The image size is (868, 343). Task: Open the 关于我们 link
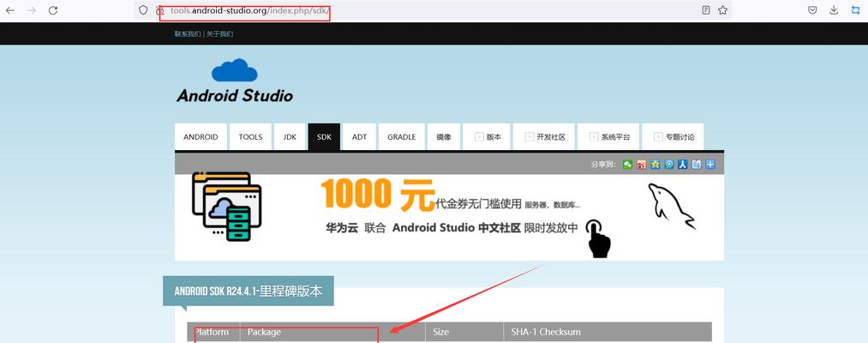pos(219,33)
